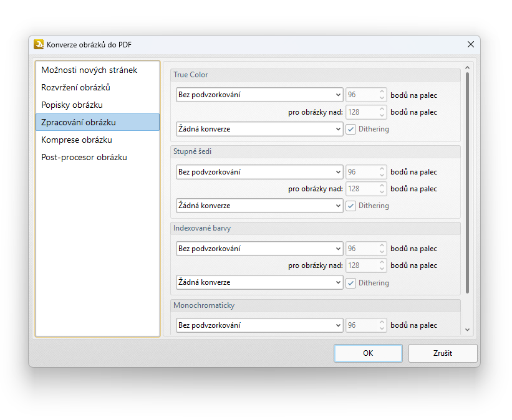Decrease Stupně šedi 128 threshold spinner

[x=382, y=192]
